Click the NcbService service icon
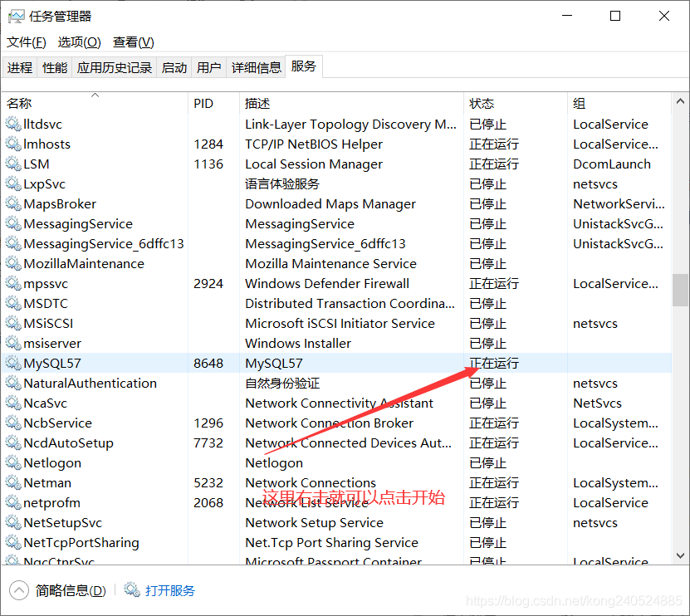Viewport: 690px width, 616px height. tap(13, 423)
